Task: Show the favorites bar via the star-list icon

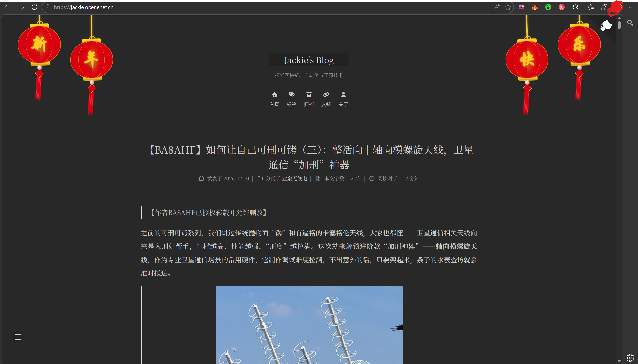Action: tap(591, 7)
